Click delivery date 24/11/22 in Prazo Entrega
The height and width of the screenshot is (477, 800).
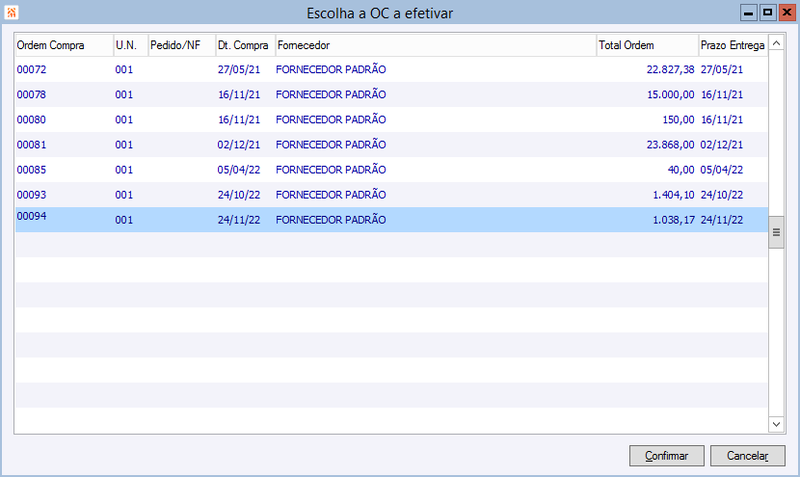721,220
